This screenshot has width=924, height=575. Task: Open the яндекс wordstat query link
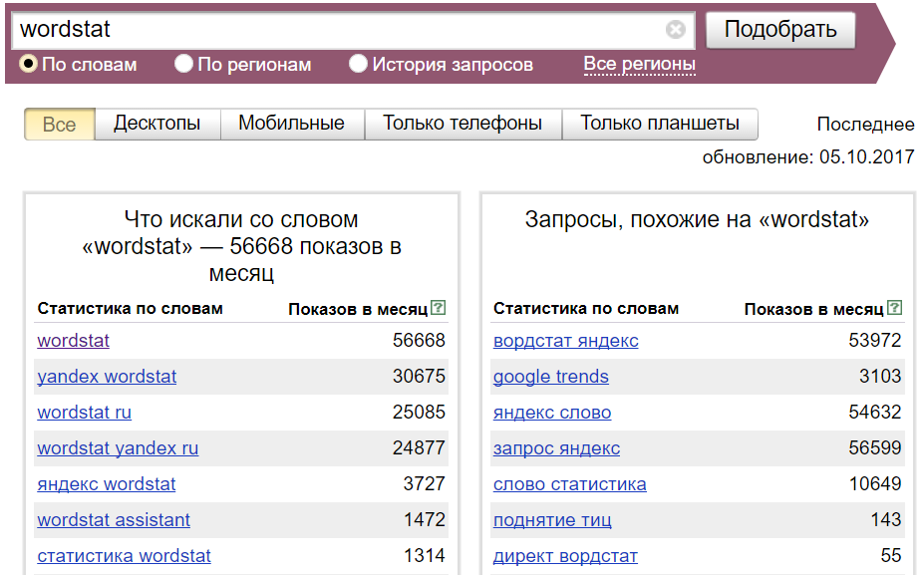[x=106, y=484]
